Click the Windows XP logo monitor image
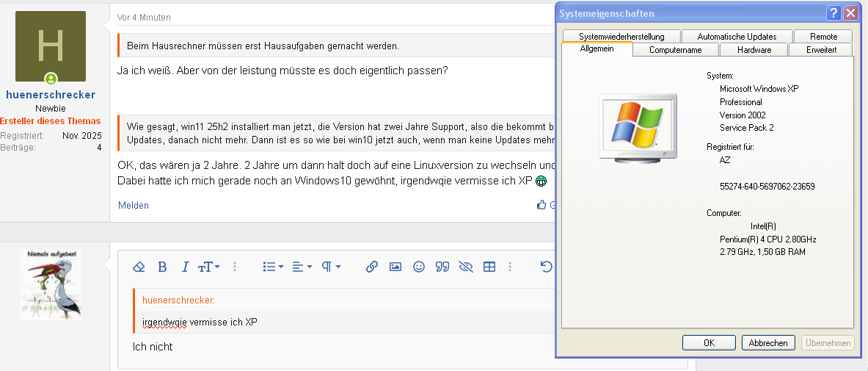The width and height of the screenshot is (868, 371). pyautogui.click(x=637, y=128)
